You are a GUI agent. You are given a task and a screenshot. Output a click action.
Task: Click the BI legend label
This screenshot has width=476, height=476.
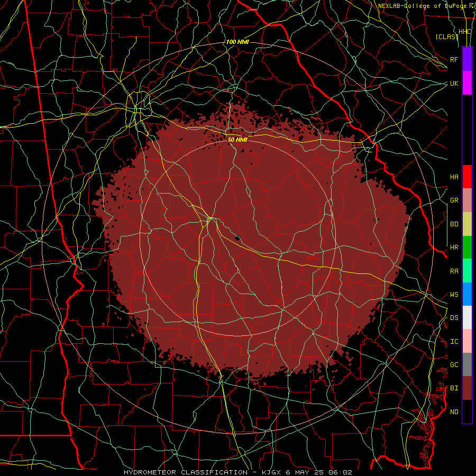tap(454, 388)
